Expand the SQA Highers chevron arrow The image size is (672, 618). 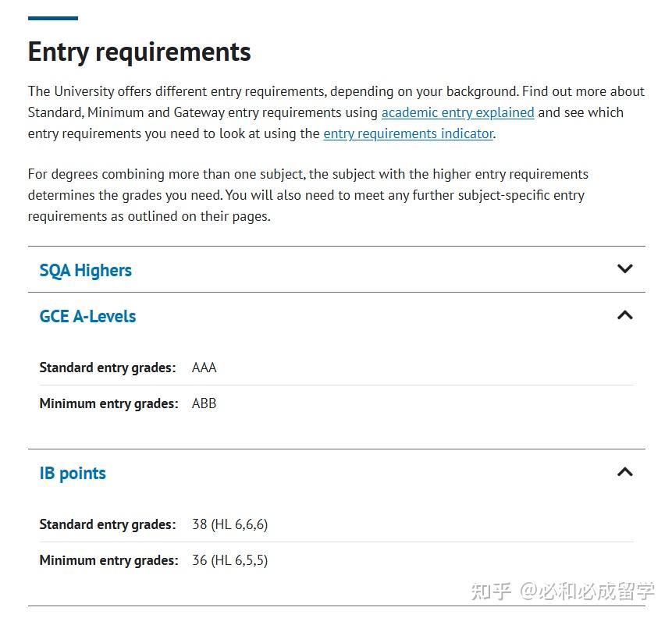tap(625, 268)
